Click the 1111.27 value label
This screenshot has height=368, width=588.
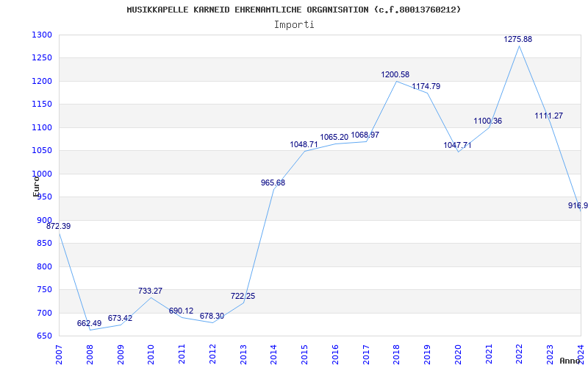548,116
